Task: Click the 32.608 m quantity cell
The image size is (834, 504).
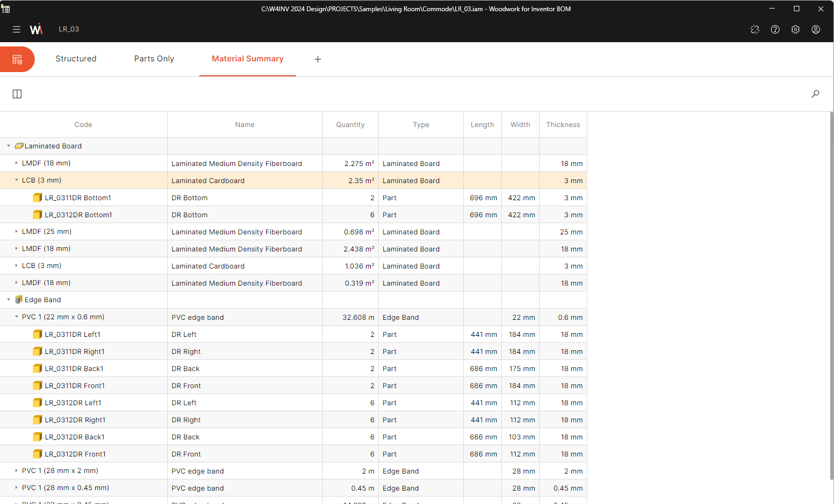Action: pyautogui.click(x=350, y=317)
